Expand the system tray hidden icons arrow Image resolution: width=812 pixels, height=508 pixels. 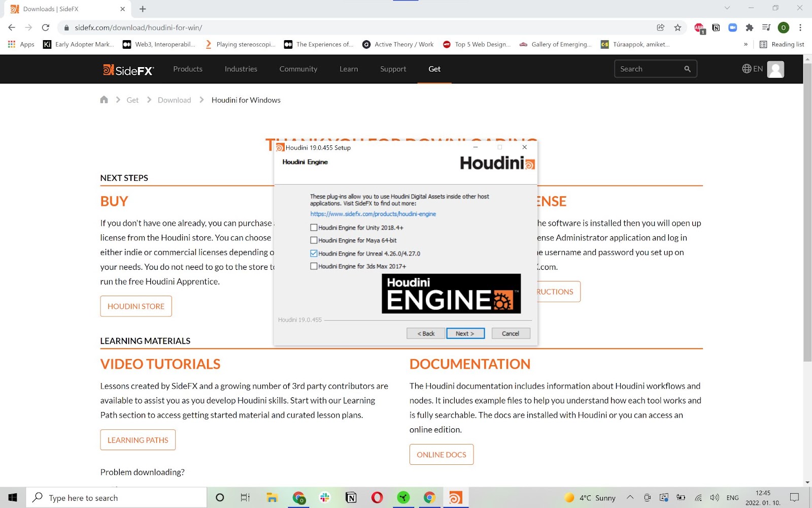(x=630, y=498)
